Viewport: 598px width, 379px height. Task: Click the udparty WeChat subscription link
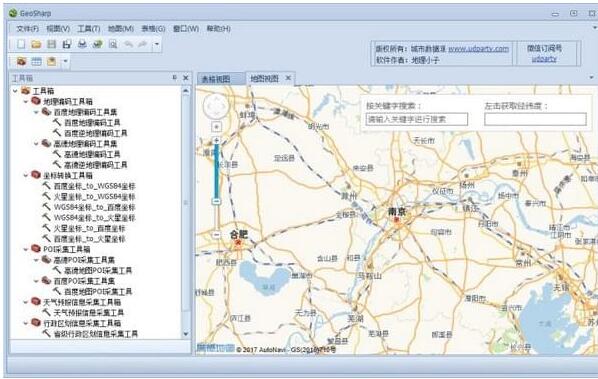[x=544, y=59]
